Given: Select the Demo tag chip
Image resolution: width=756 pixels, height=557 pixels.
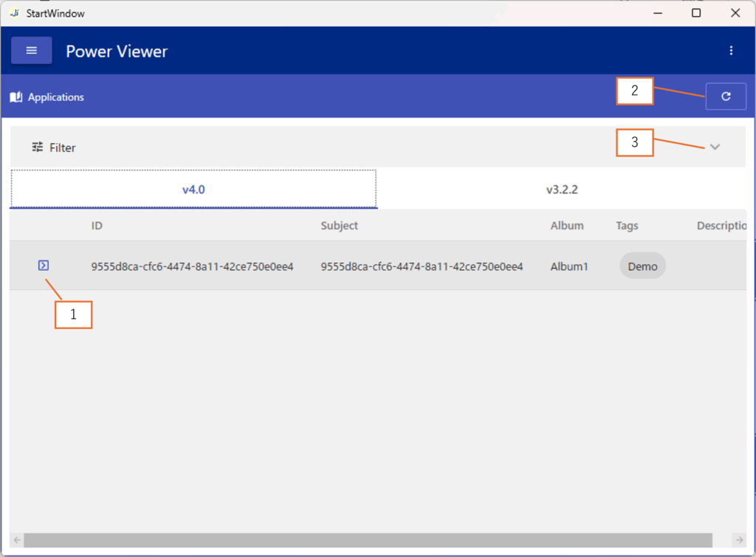Looking at the screenshot, I should click(x=642, y=266).
